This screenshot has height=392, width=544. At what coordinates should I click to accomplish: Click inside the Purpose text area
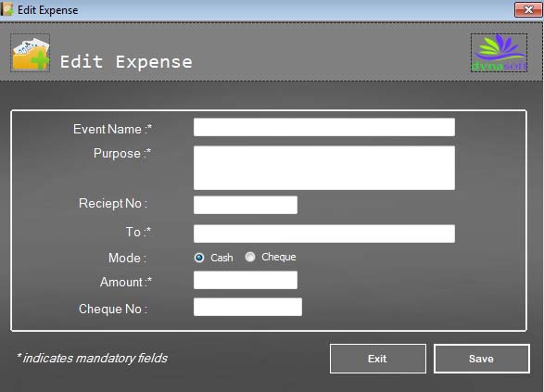(324, 168)
